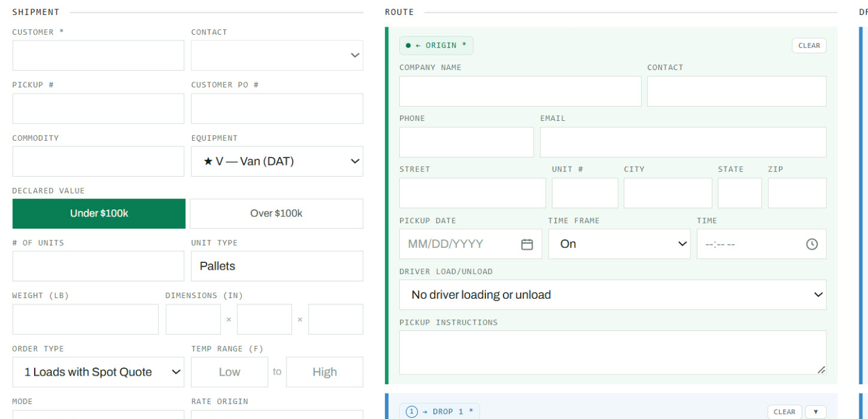Open the Contact dropdown in Shipment
868x419 pixels.
point(277,55)
